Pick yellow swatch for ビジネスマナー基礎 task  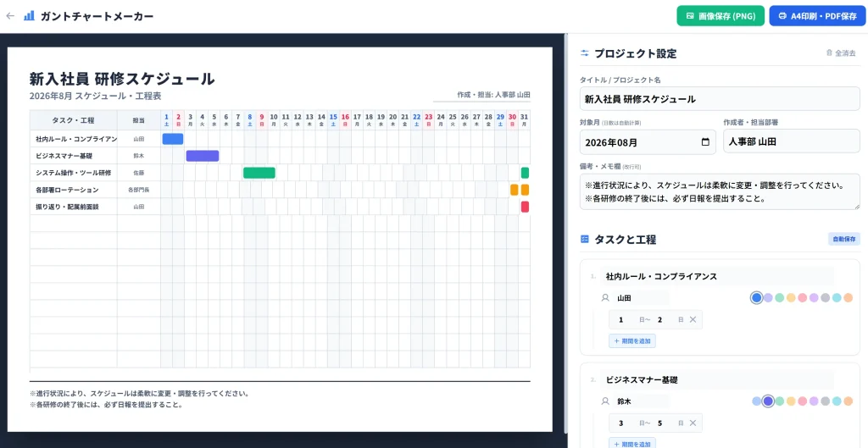tap(791, 401)
